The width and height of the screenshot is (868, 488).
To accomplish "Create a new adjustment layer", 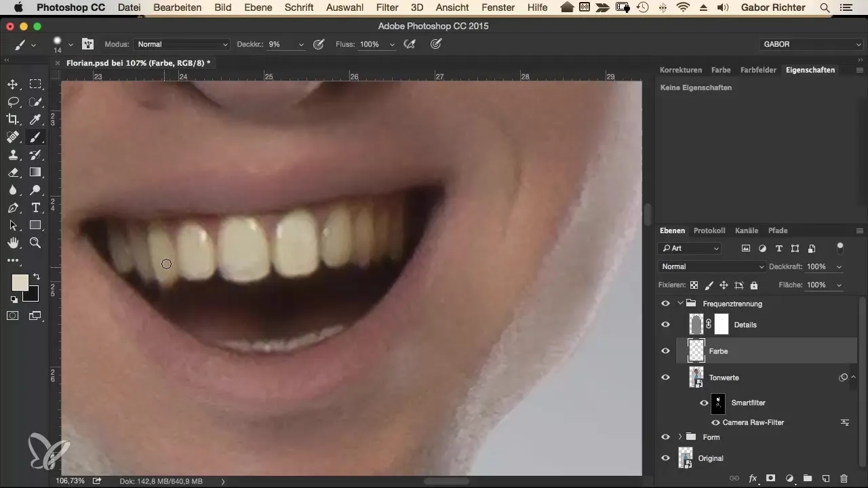I will (x=789, y=478).
